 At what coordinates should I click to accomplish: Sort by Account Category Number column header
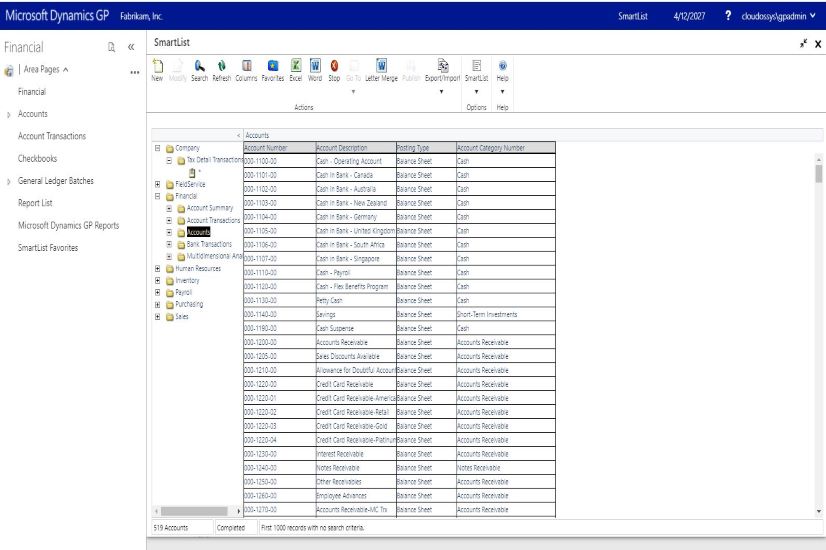pos(506,148)
